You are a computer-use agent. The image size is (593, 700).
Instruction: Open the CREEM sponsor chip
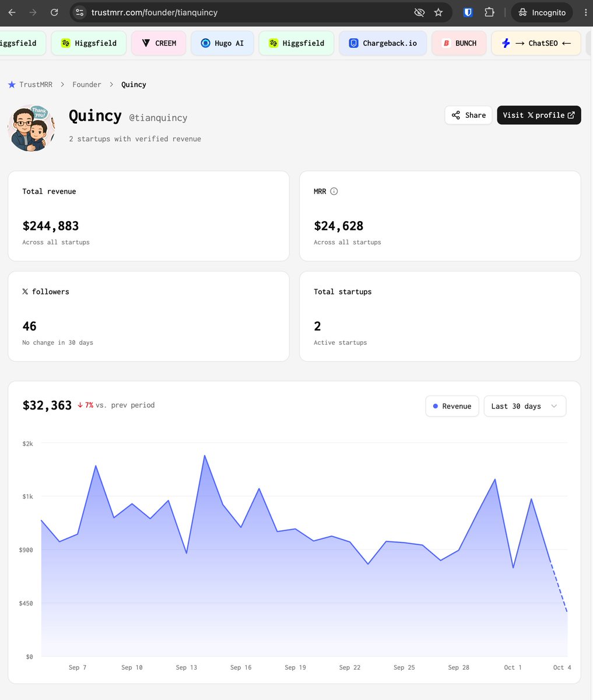tap(159, 43)
